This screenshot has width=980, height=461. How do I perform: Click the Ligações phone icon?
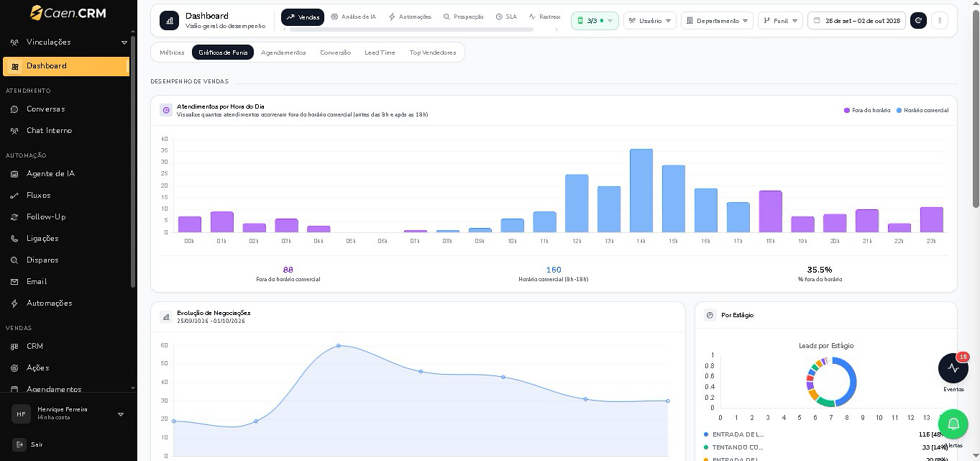(x=14, y=239)
